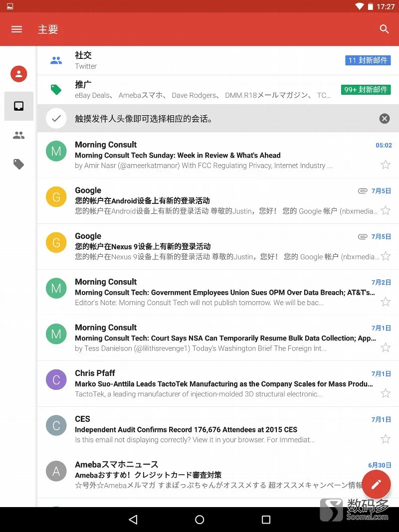Star the Google Android login activity email
399x532 pixels.
click(x=386, y=210)
